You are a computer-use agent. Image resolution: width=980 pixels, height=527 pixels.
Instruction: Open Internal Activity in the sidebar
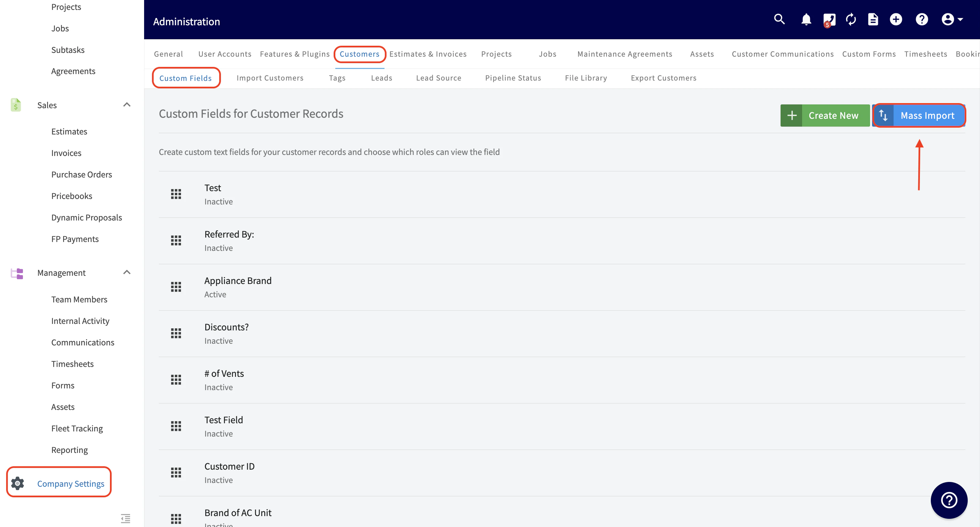coord(80,321)
